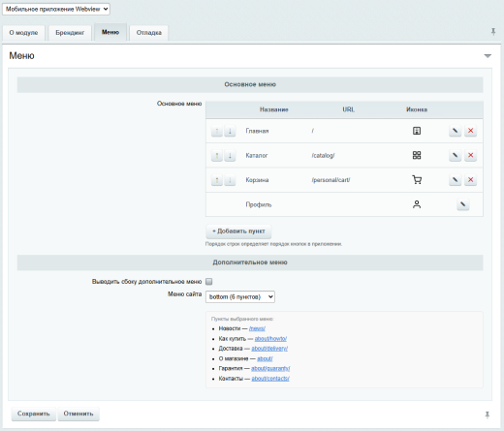Click the pin icon next to the bottom buttons
This screenshot has width=504, height=431.
pyautogui.click(x=488, y=415)
